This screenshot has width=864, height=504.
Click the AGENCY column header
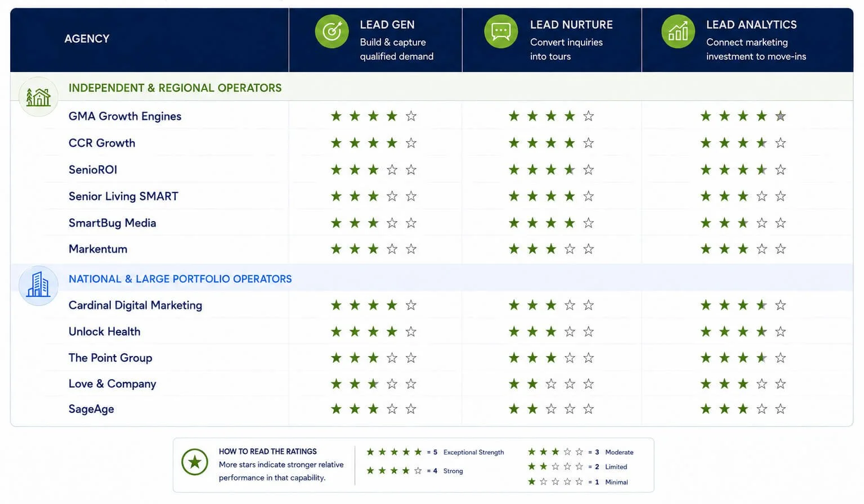coord(87,39)
